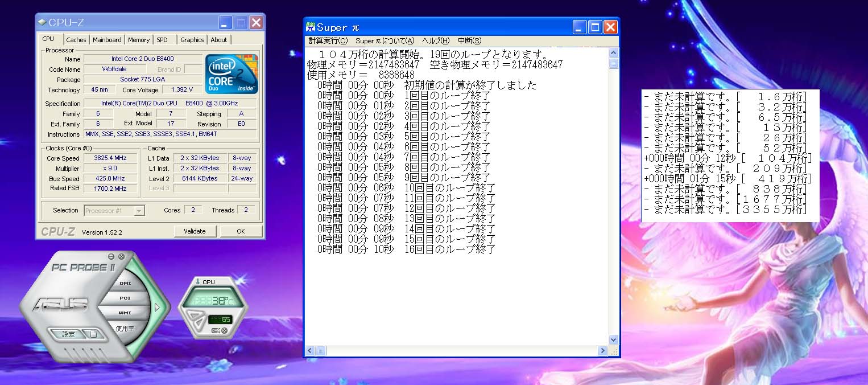Click OK in the CPU-Z window

241,231
